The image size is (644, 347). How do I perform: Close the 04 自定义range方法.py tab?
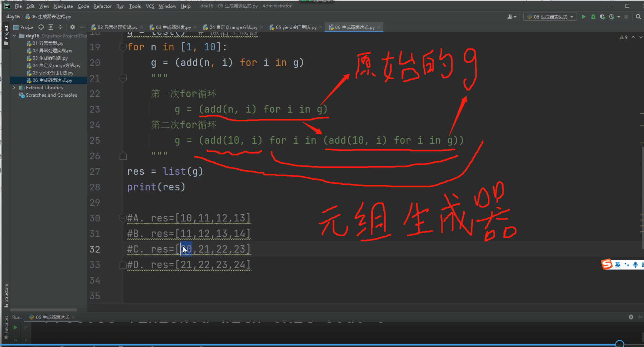pyautogui.click(x=261, y=27)
